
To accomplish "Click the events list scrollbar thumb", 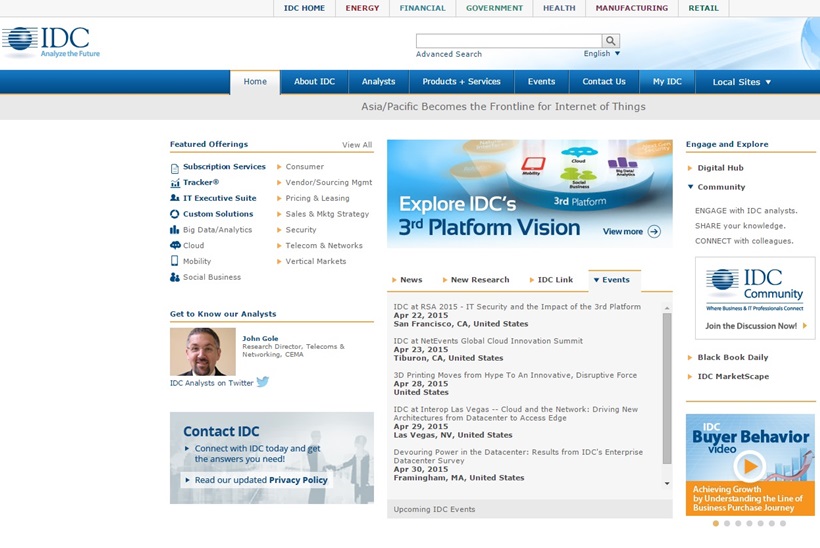I will (x=667, y=388).
